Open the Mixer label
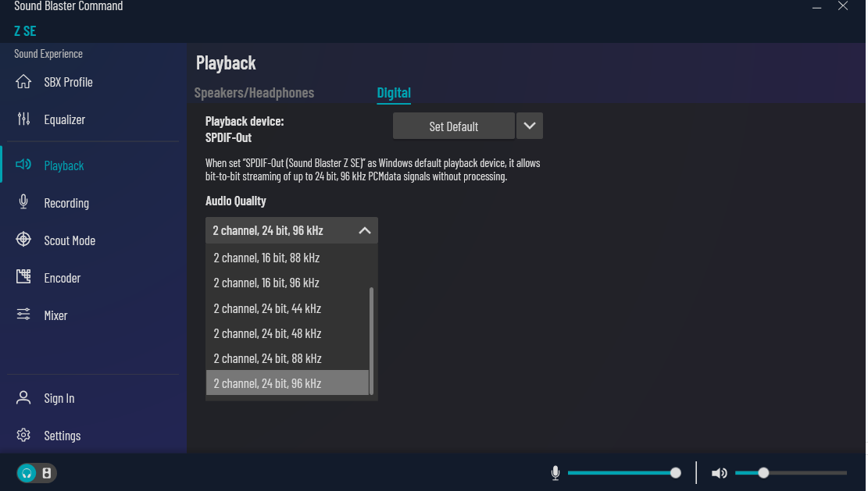868x491 pixels. click(55, 315)
